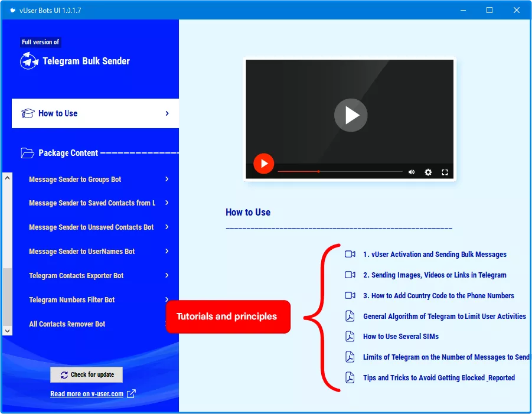Click the red play button on the video bar

point(263,163)
